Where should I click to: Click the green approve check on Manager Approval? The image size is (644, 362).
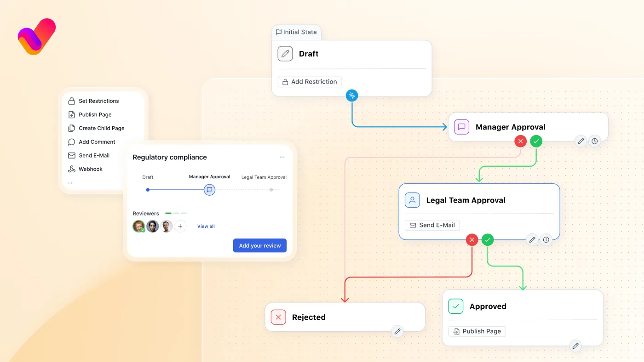pos(536,141)
